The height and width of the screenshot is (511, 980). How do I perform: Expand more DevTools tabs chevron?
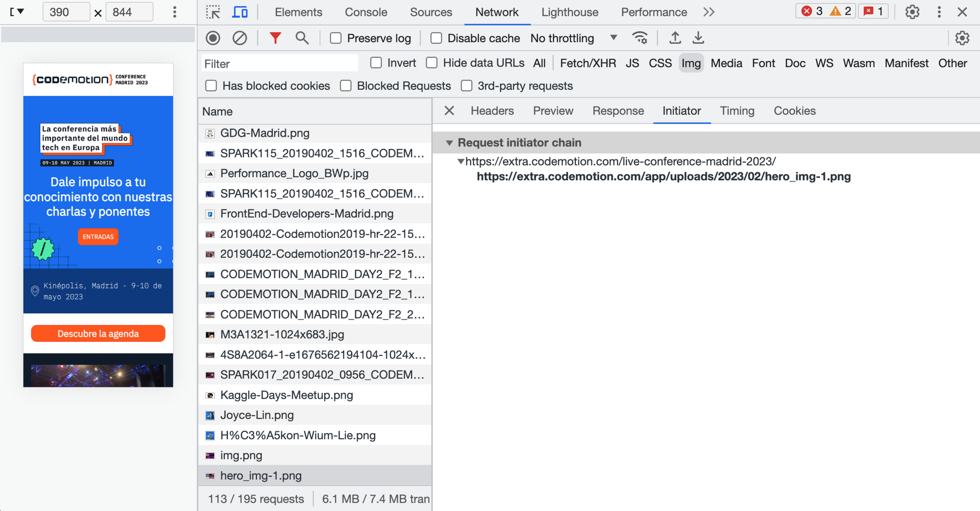(x=709, y=12)
